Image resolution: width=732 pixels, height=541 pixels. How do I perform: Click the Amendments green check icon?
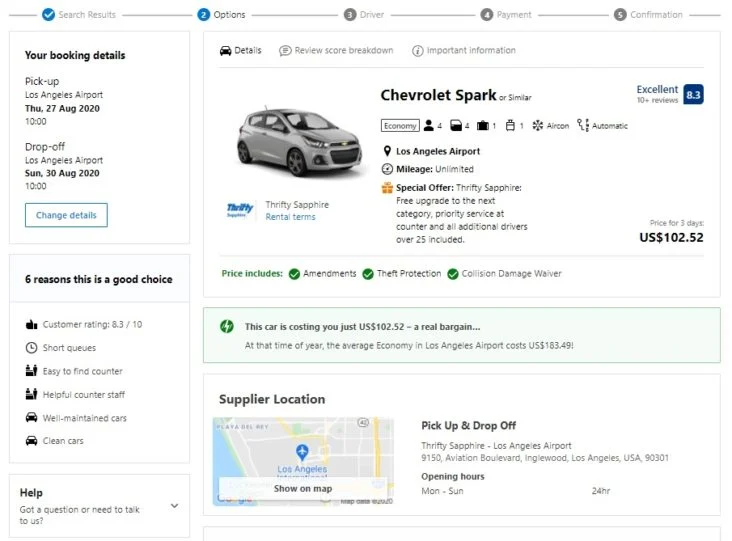294,274
